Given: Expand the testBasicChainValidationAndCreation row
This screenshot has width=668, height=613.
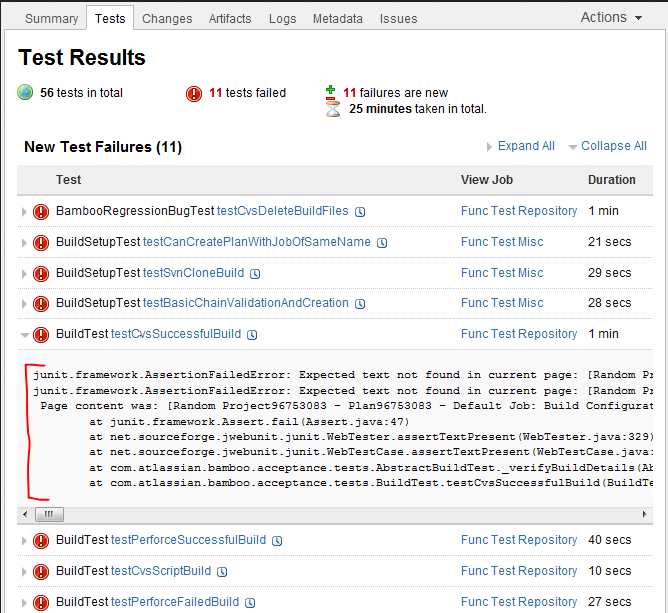Looking at the screenshot, I should click(24, 304).
